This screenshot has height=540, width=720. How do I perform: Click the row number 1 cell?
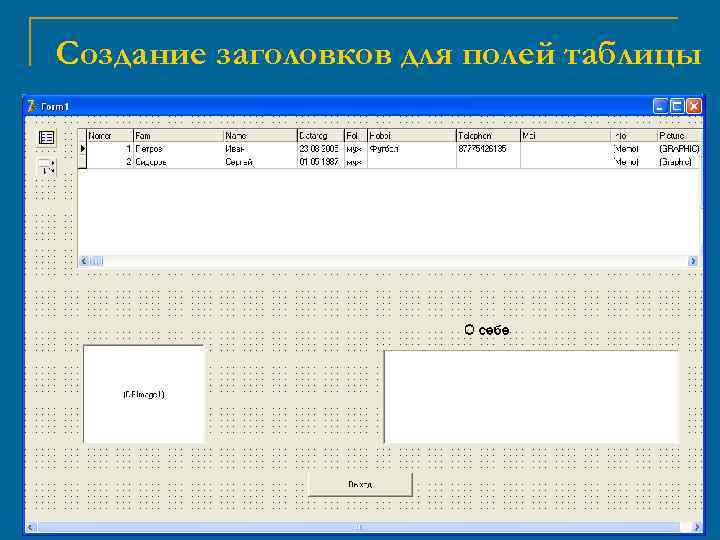click(x=110, y=149)
